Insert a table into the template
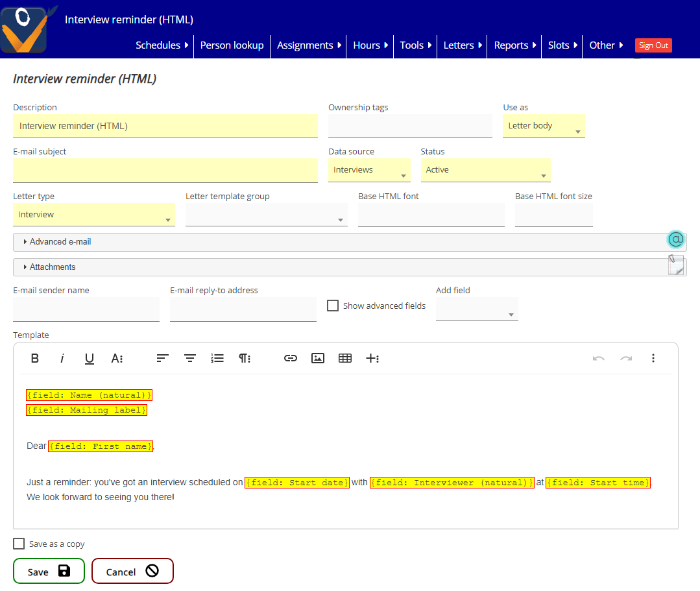The width and height of the screenshot is (700, 591). 345,359
